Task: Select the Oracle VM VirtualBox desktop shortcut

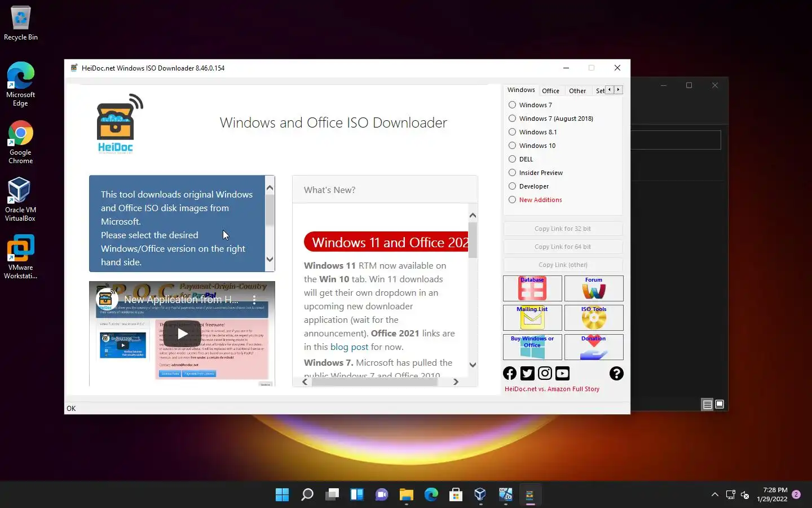Action: pos(21,199)
